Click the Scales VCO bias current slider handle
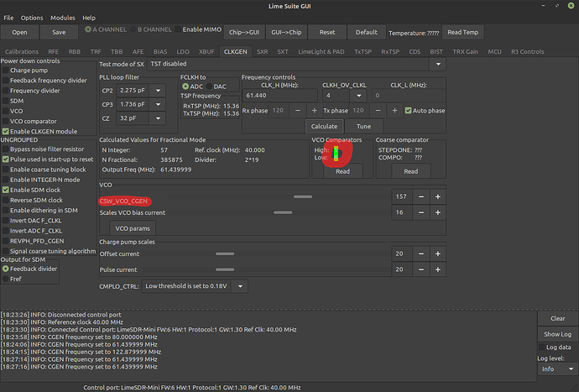Viewport: 579px width, 392px height. click(283, 212)
